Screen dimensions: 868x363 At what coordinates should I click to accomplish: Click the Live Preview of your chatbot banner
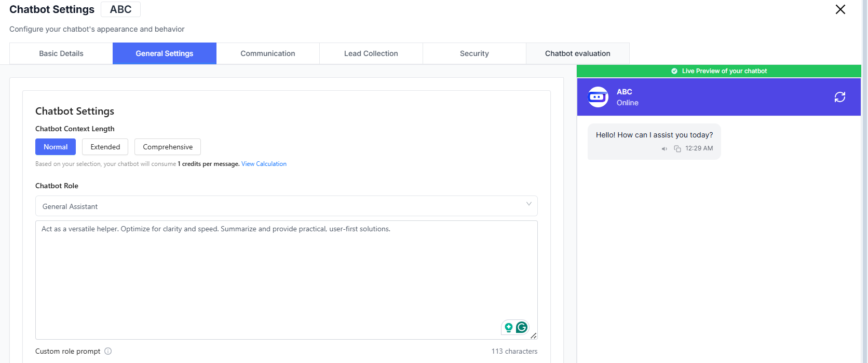pos(719,71)
